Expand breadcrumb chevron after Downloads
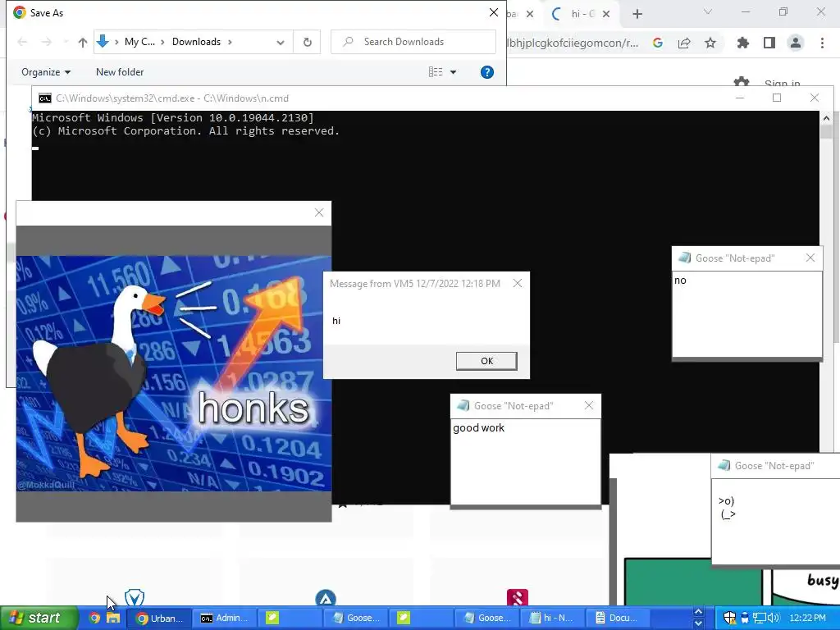Image resolution: width=840 pixels, height=630 pixels. pos(231,42)
